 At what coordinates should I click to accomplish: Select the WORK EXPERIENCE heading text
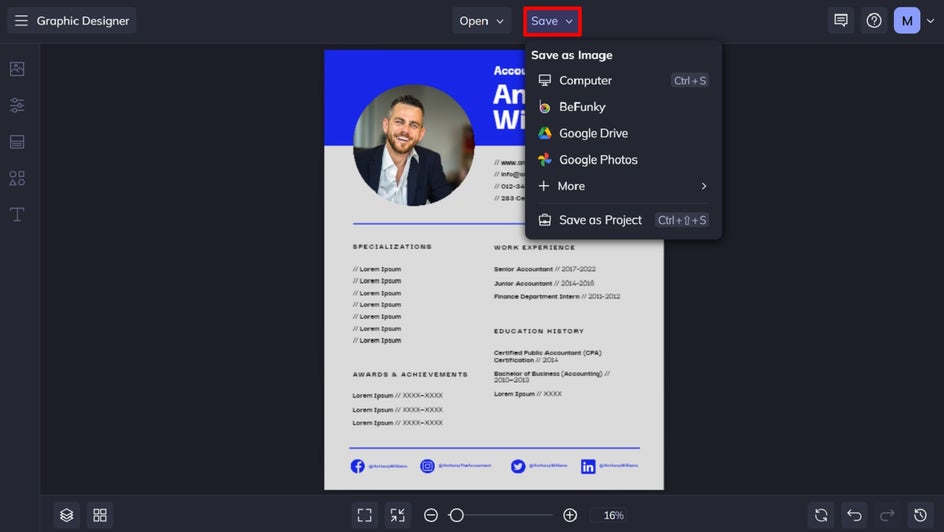point(535,247)
